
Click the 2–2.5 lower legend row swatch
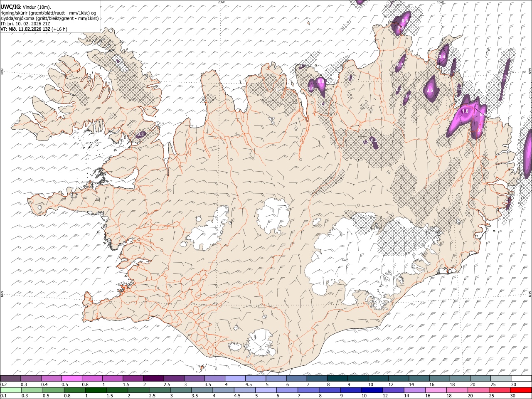tap(139, 390)
